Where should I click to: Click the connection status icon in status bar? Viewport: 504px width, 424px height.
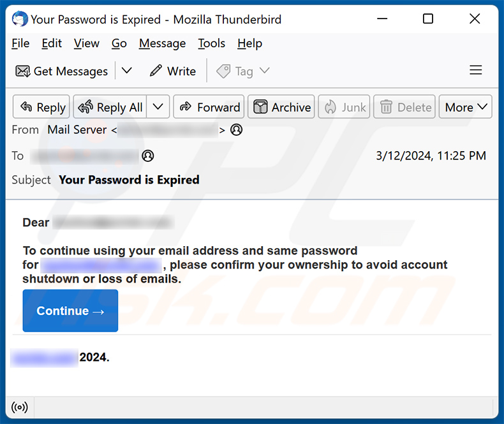tap(20, 407)
